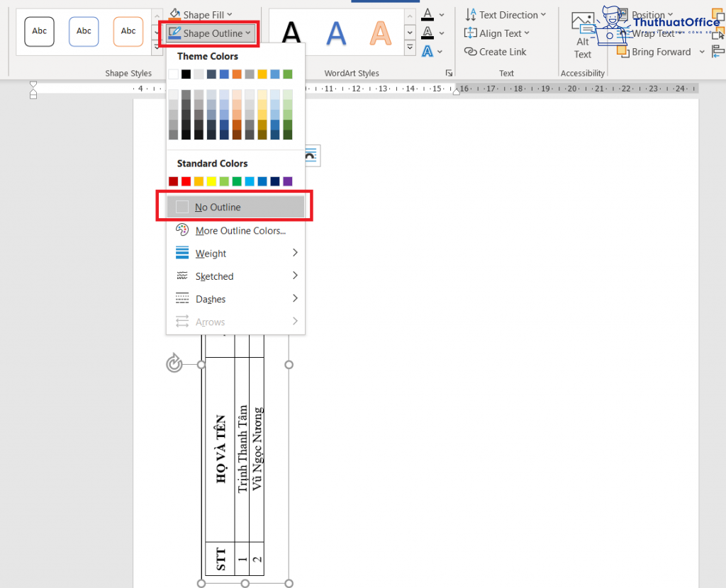Screen dimensions: 726x588
Task: Expand the Text Direction dropdown
Action: pyautogui.click(x=505, y=15)
